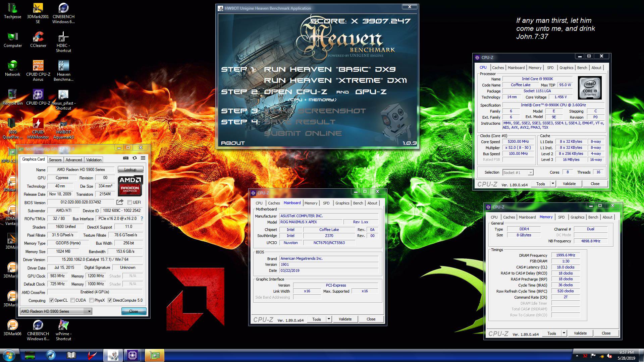
Task: Click ABOUT in the Heaven Benchmark window
Action: (233, 143)
